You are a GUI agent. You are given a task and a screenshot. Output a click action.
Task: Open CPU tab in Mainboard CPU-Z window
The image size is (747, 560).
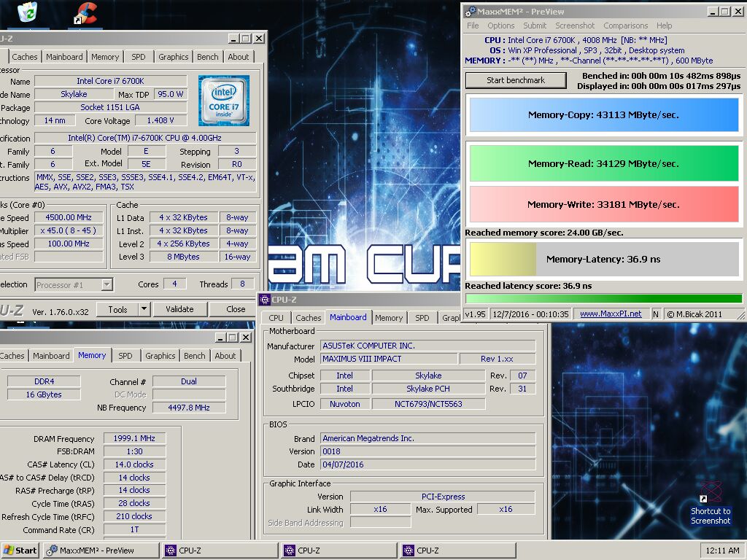coord(276,318)
